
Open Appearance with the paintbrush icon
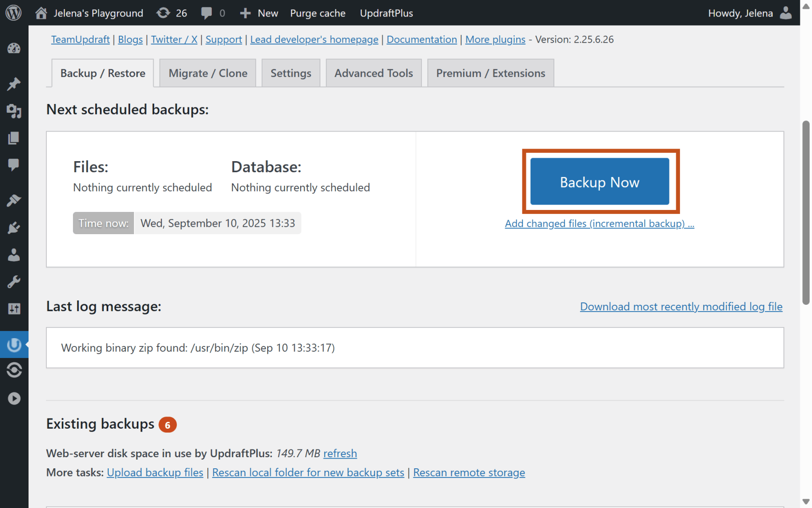coord(14,200)
